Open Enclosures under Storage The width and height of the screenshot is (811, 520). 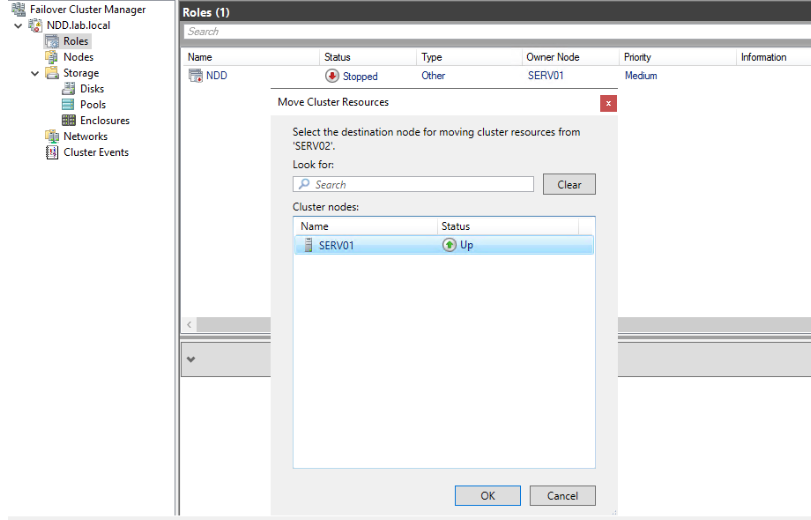coord(104,120)
